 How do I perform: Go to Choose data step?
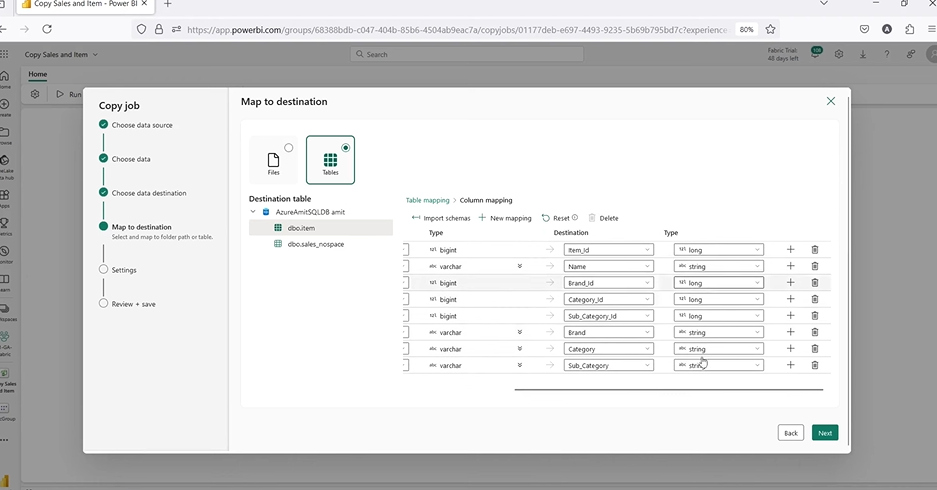pos(131,159)
